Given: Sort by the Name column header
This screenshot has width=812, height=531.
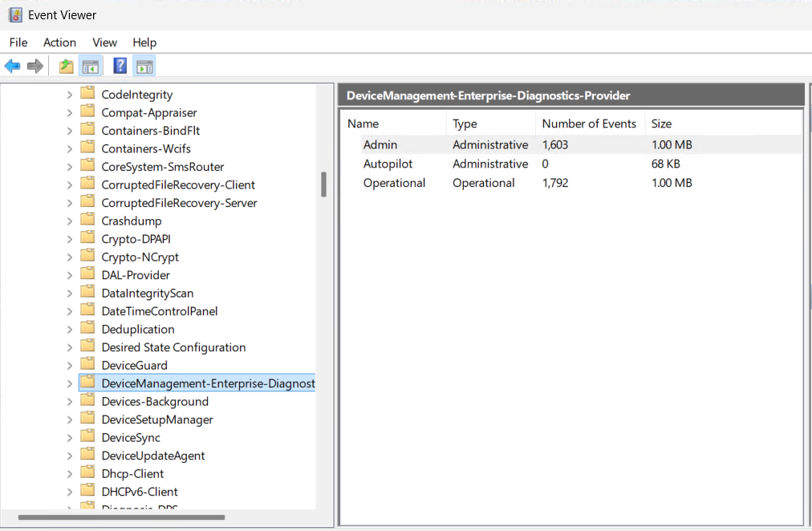Looking at the screenshot, I should tap(394, 124).
